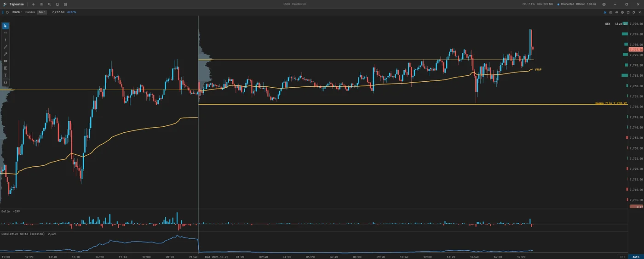Click 7,705.00 on the price axis

tap(636, 200)
